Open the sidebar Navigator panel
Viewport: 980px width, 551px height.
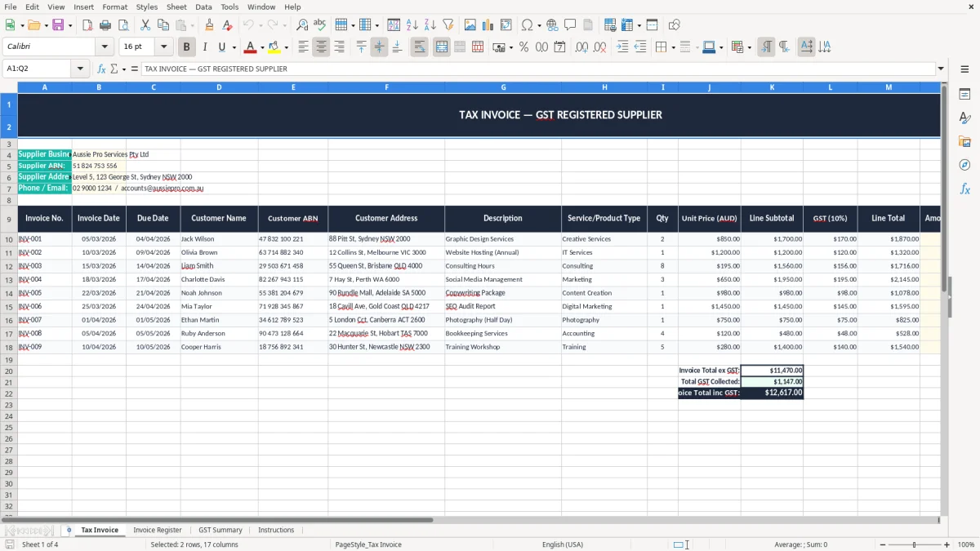964,165
